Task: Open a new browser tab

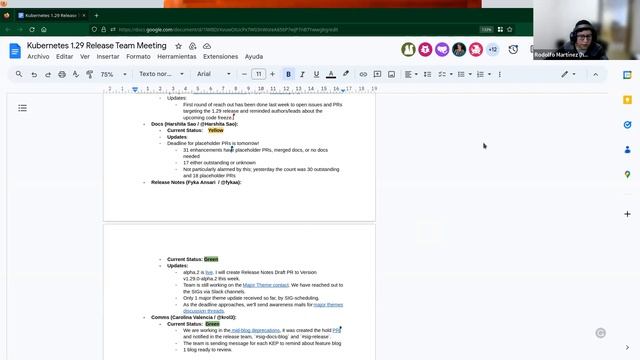Action: (97, 16)
